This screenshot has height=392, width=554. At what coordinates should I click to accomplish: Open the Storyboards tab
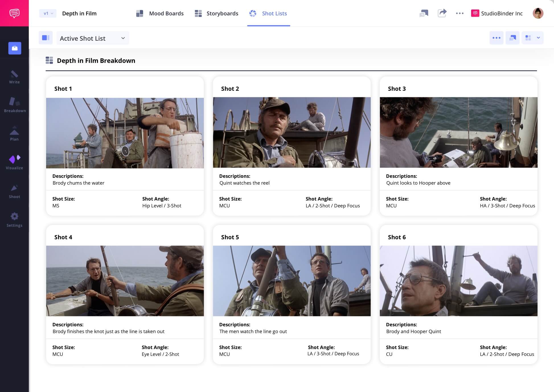[216, 13]
